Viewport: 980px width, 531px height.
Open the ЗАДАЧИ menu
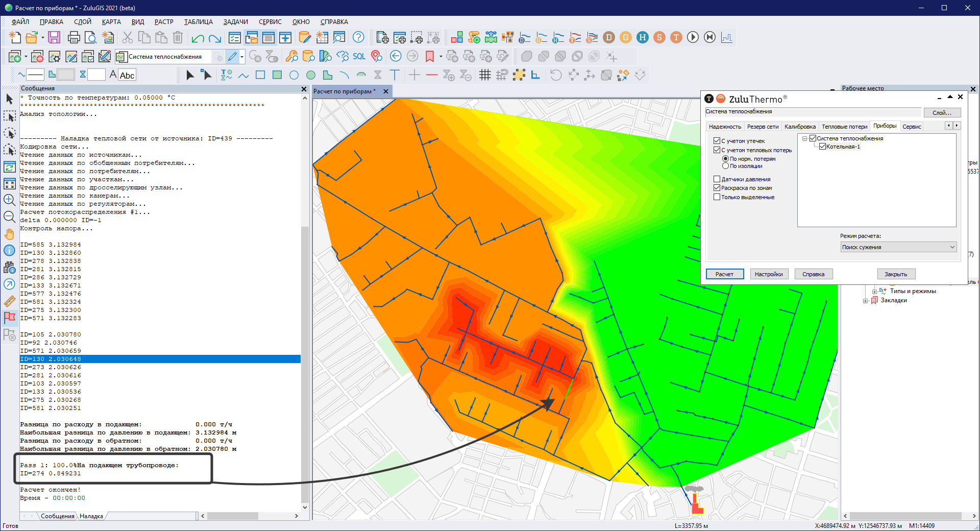[235, 22]
